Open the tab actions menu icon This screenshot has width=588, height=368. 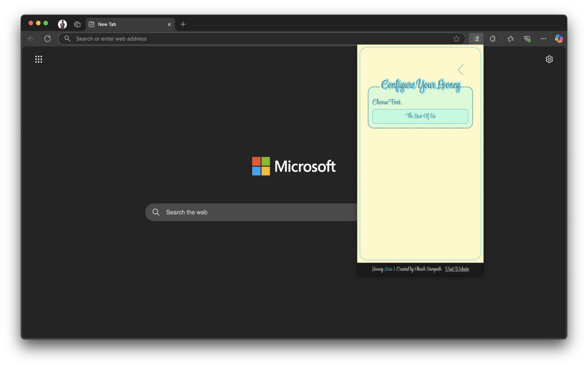pos(77,24)
